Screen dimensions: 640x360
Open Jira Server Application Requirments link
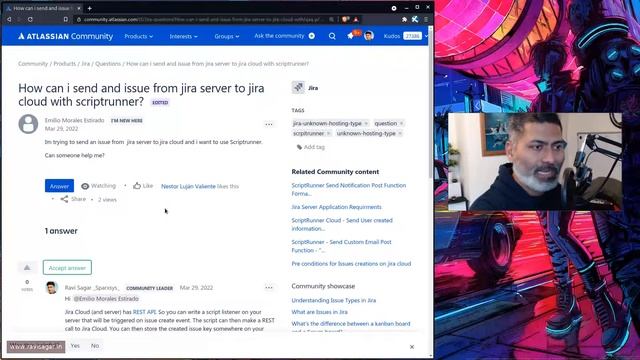click(x=336, y=207)
